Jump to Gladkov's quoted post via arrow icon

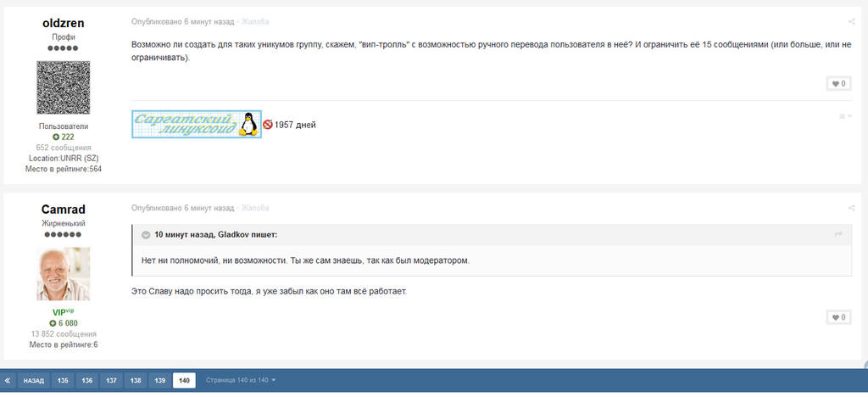838,235
